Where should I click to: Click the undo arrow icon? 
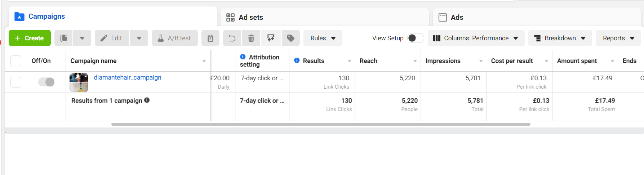click(x=232, y=38)
